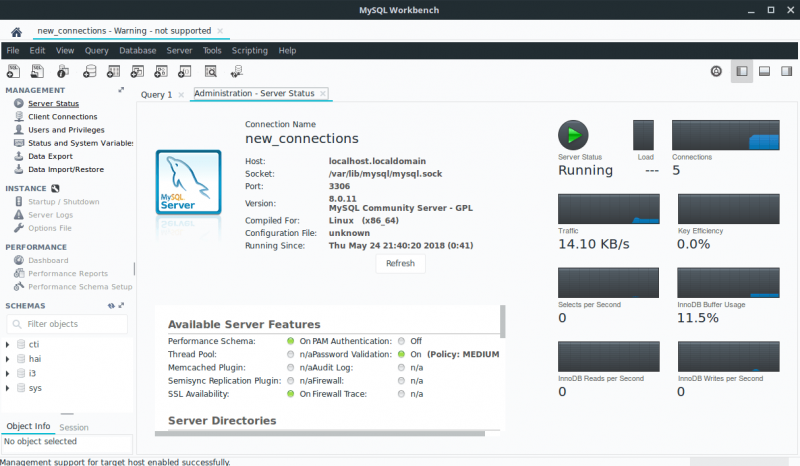
Task: Toggle the bottom output panel visibility
Action: 764,71
